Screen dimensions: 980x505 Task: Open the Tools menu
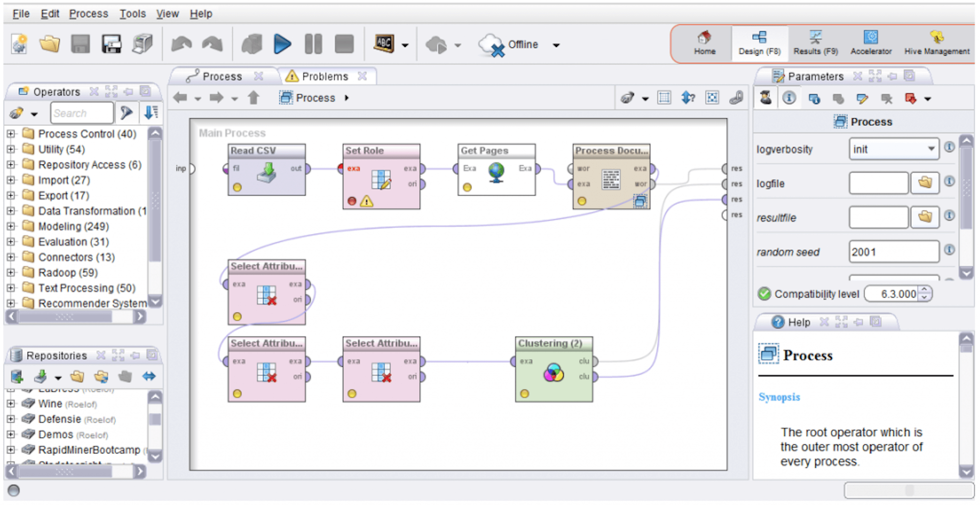pos(132,14)
